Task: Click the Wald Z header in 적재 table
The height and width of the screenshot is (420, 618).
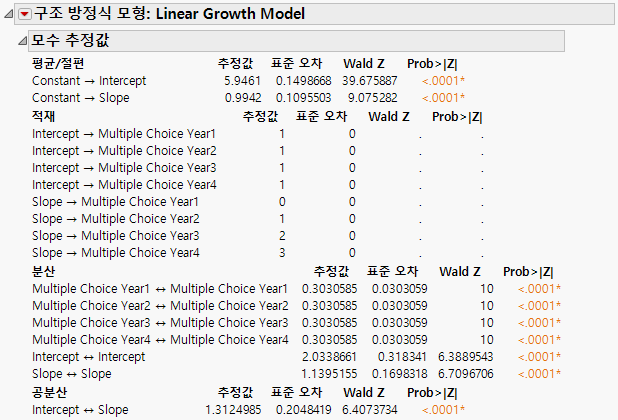Action: pos(389,117)
